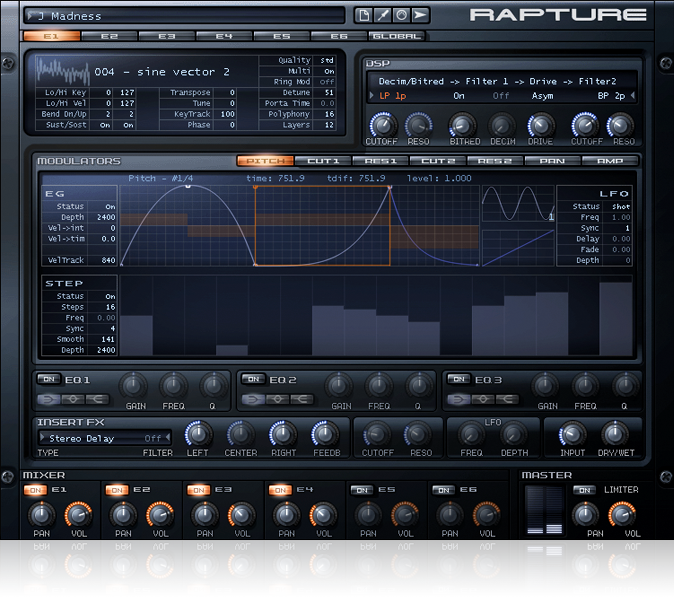Viewport: 674px width, 597px height.
Task: Click the new program page icon
Action: point(364,15)
